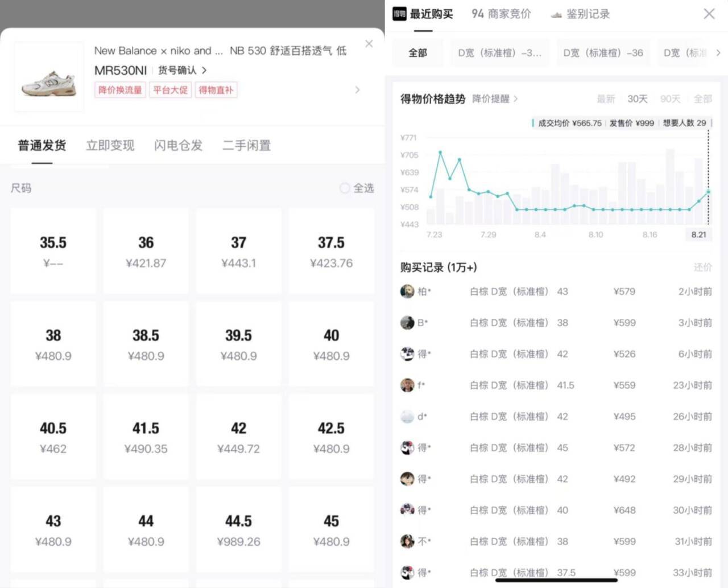Open the promotion tags chevron arrow
The width and height of the screenshot is (728, 588).
tap(357, 90)
